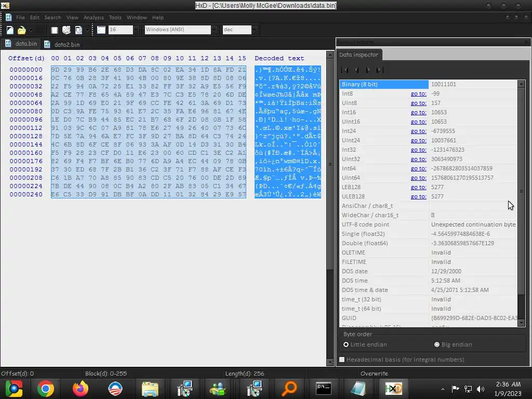Click the bytes-per-row column icon in toolbar
The image size is (532, 399).
101,30
